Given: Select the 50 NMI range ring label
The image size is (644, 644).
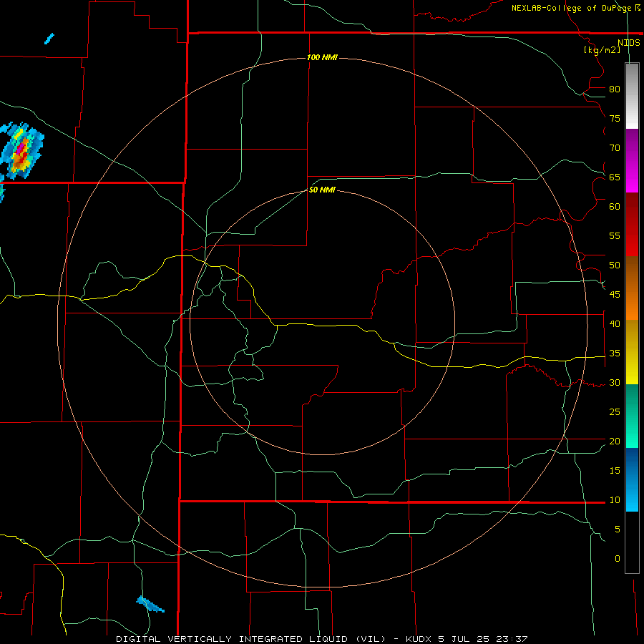Looking at the screenshot, I should (x=322, y=190).
